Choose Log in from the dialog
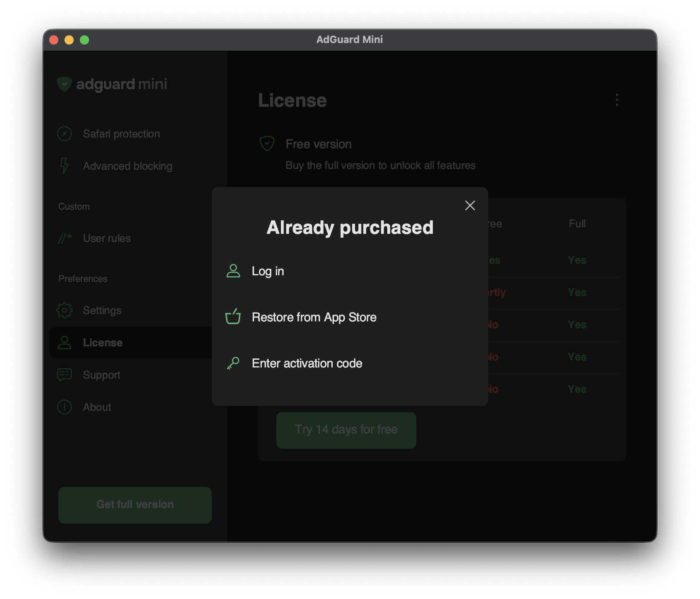The width and height of the screenshot is (700, 599). click(267, 271)
